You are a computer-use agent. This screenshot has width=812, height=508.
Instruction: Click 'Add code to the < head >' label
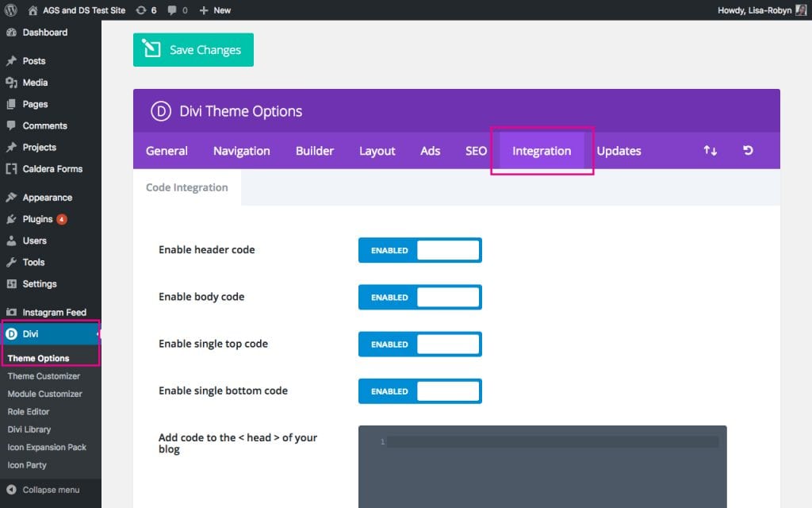238,443
